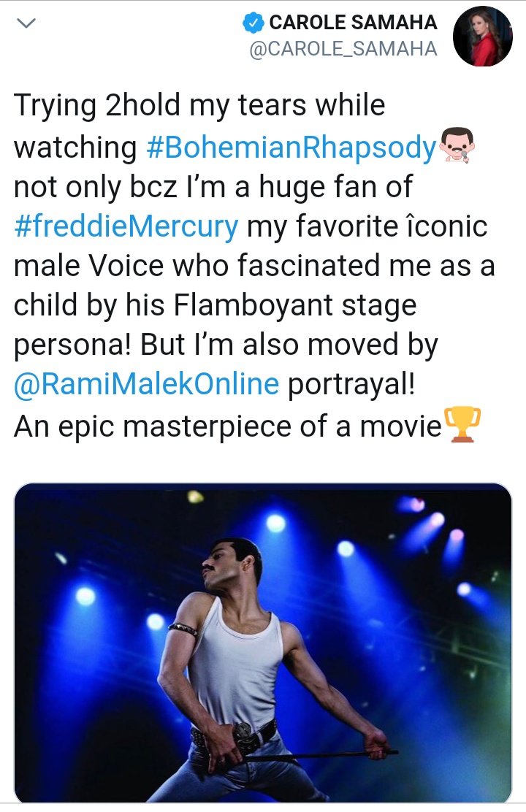526x812 pixels.
Task: Click the 'Trying 2hold my tears' line
Action: point(199,107)
